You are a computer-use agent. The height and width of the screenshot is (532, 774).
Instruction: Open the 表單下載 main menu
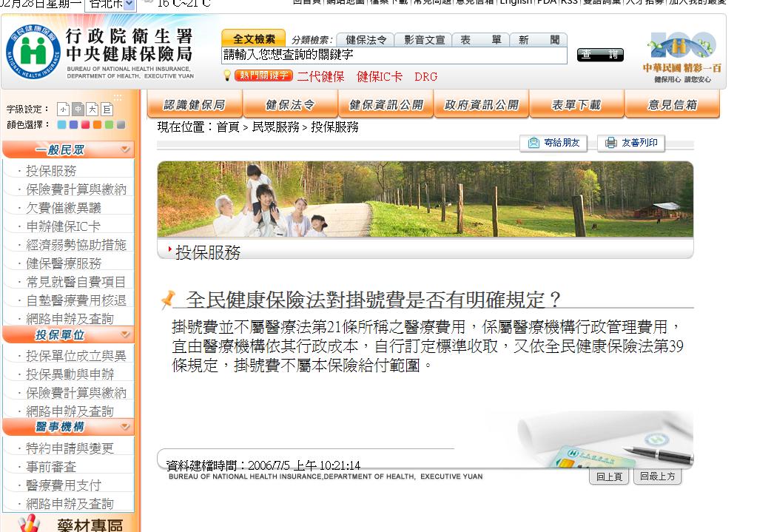(576, 104)
